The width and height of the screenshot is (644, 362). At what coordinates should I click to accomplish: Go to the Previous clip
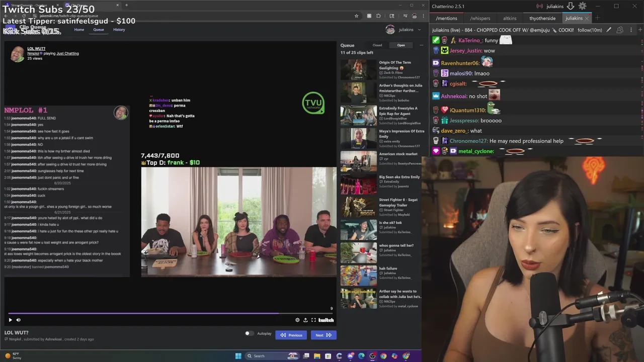point(291,335)
